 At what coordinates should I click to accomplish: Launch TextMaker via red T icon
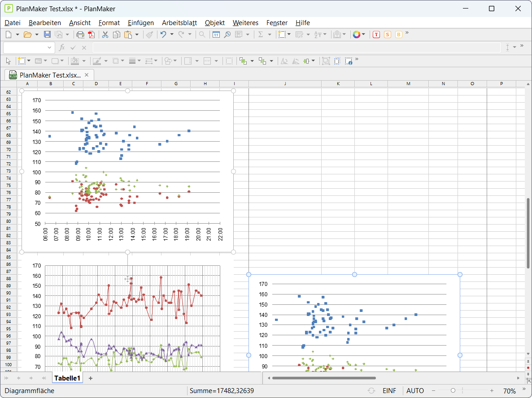pyautogui.click(x=376, y=35)
